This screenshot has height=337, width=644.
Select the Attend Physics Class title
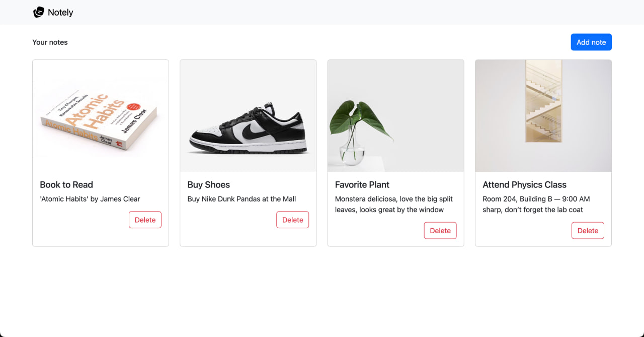[x=524, y=185]
